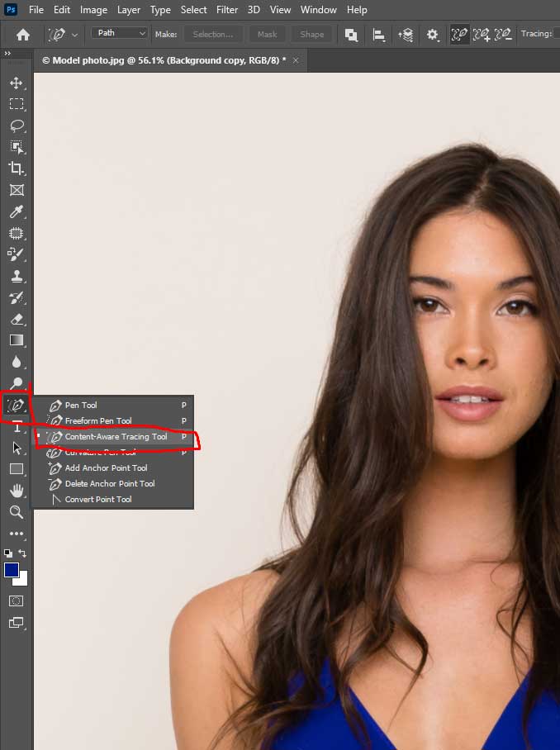The image size is (560, 750).
Task: Activate the Zoom tool in toolbar
Action: point(16,512)
